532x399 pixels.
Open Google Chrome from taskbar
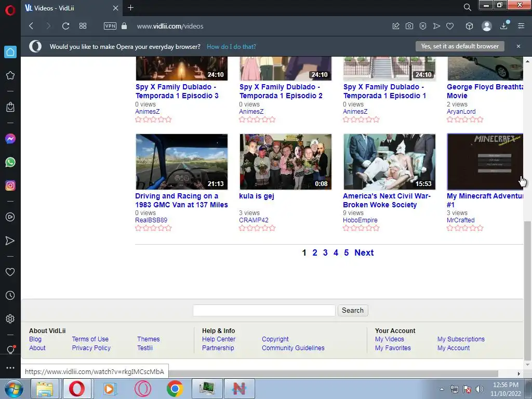pos(175,389)
